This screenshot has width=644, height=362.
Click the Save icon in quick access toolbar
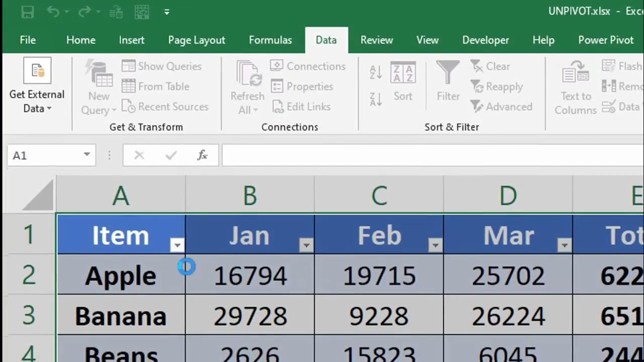(x=27, y=12)
